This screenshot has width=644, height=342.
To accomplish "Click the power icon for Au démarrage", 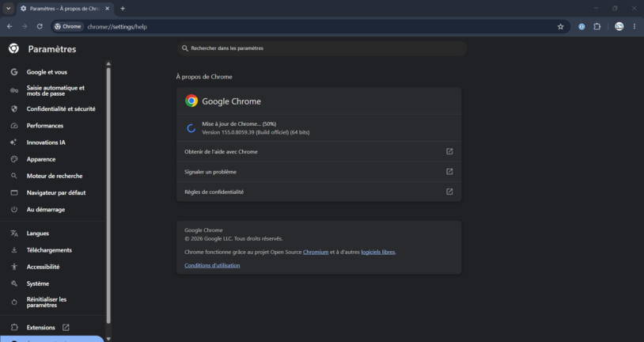I will (x=14, y=210).
